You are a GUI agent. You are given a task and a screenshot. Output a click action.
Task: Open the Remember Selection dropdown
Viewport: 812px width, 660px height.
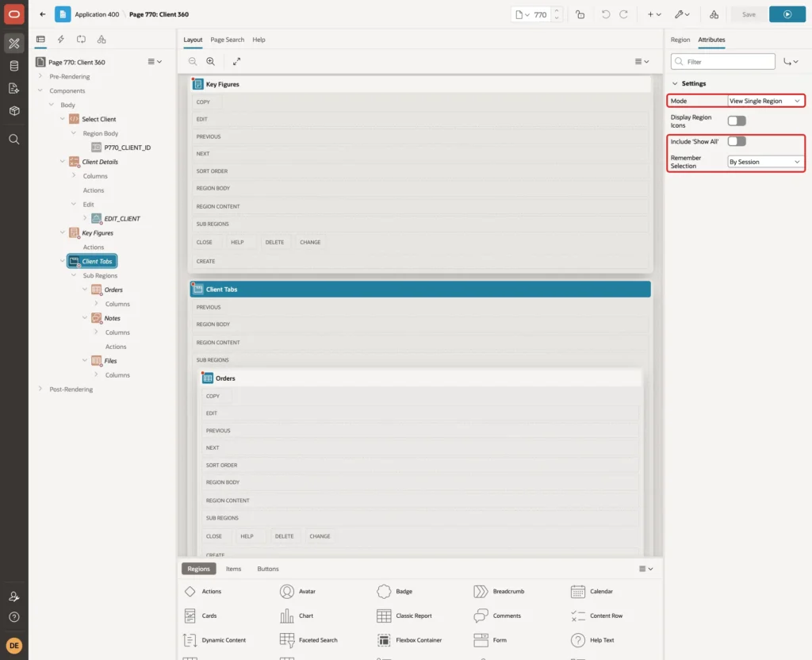[x=765, y=162]
